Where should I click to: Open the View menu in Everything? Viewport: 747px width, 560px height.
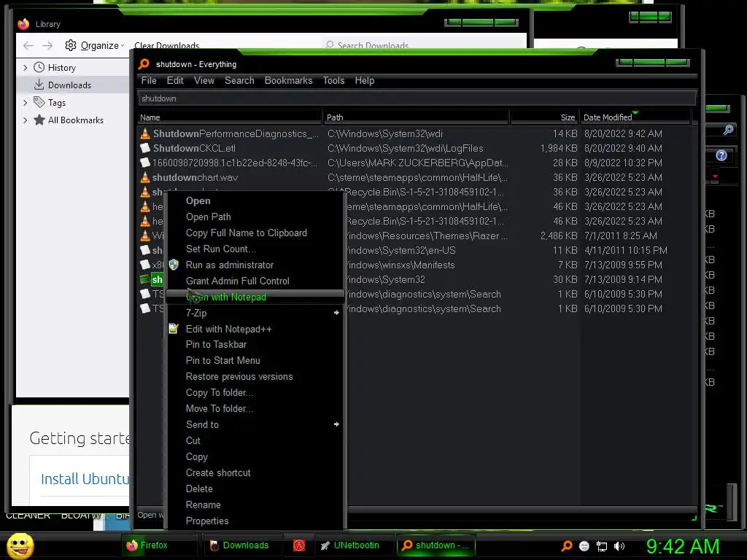204,80
